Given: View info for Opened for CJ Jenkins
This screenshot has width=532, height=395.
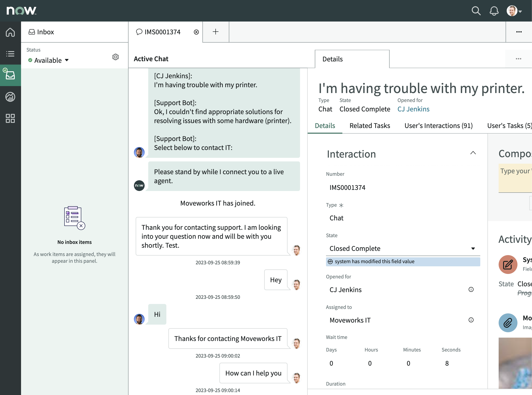Looking at the screenshot, I should click(471, 290).
